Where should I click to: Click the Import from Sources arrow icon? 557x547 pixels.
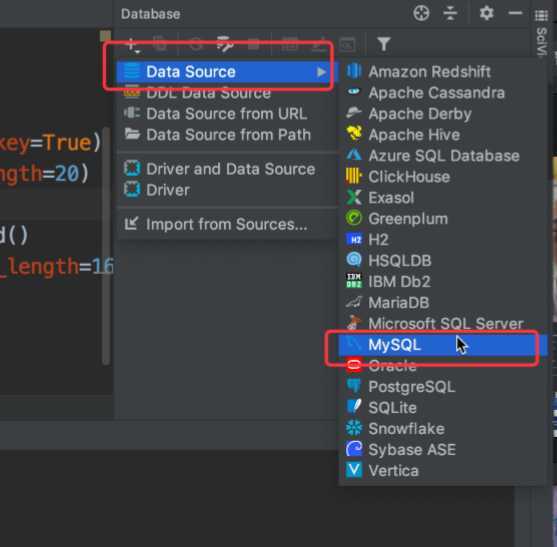[x=131, y=223]
